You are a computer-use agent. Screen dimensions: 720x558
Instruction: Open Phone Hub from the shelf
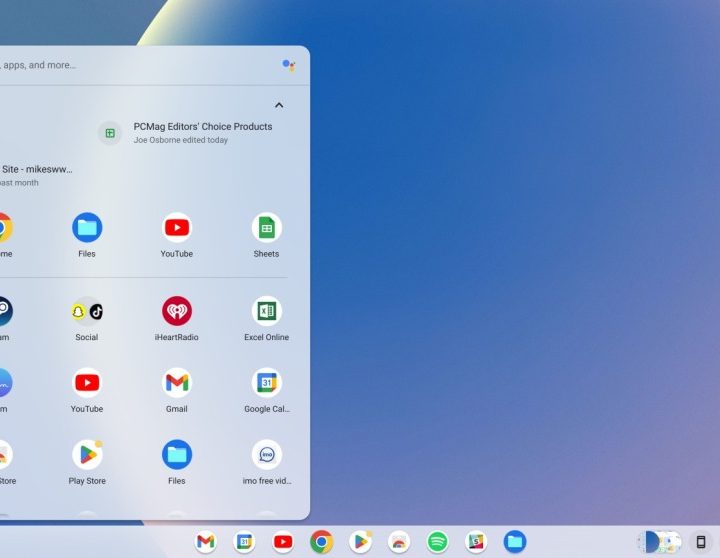click(x=701, y=542)
